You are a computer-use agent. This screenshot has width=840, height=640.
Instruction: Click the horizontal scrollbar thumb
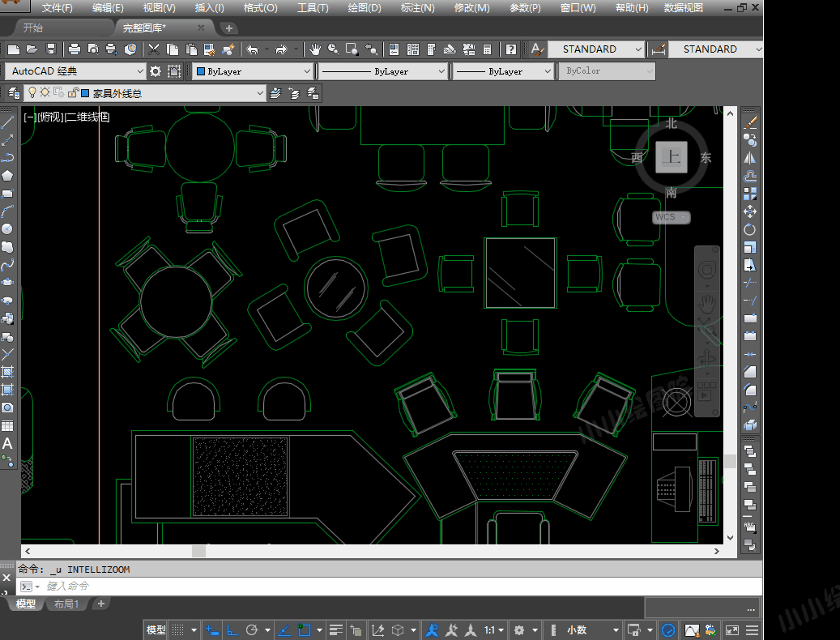[198, 551]
